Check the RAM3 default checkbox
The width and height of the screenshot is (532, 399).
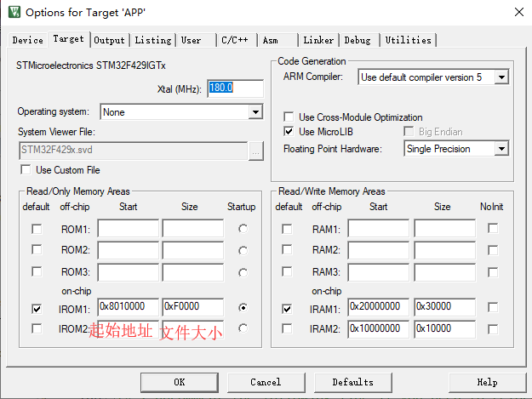point(287,271)
